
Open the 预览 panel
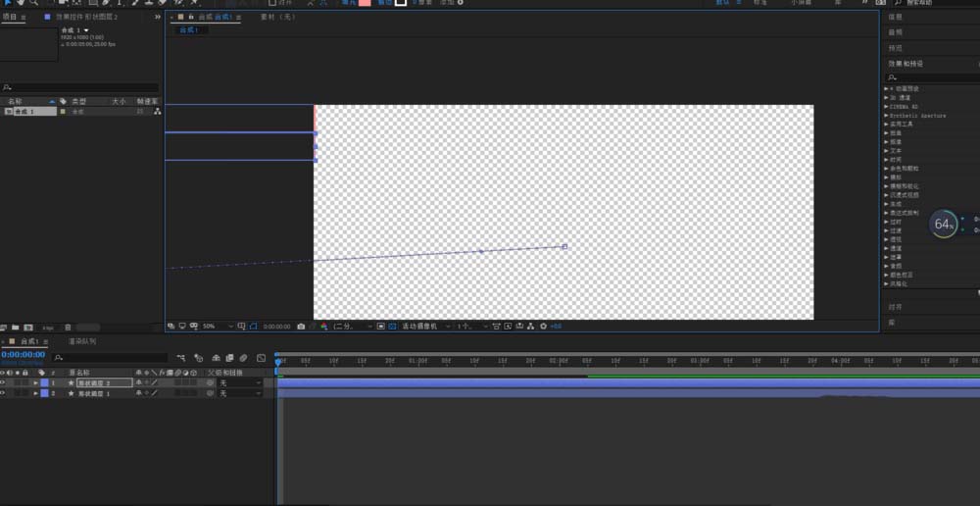896,47
